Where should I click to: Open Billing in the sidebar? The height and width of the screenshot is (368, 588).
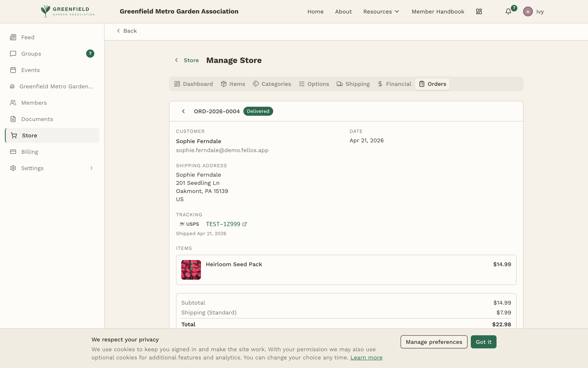tap(52, 152)
